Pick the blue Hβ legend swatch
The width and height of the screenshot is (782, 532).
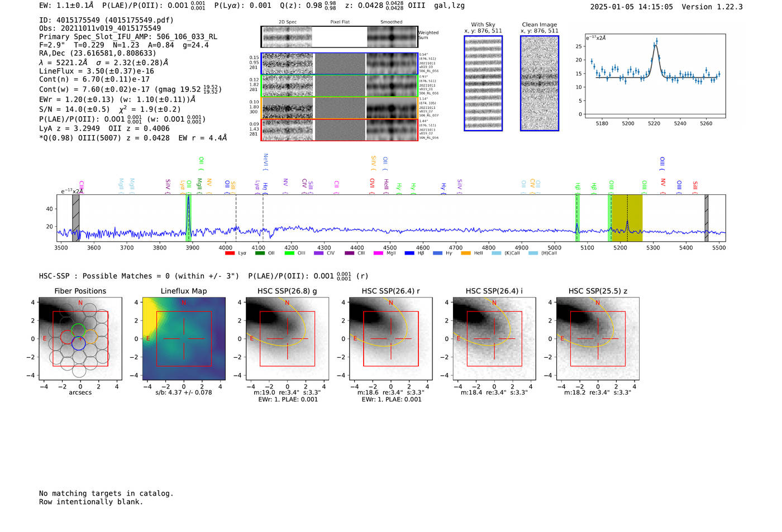pyautogui.click(x=409, y=253)
